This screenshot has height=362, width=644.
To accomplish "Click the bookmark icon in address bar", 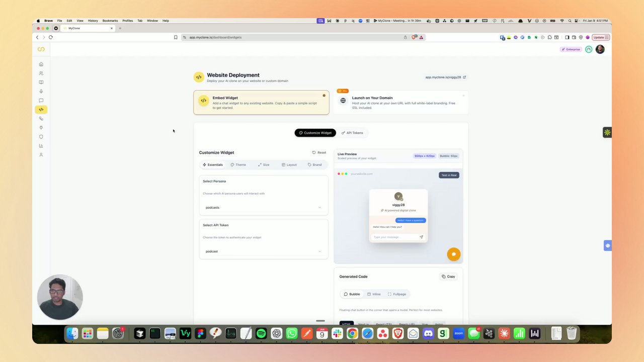I will coord(176,37).
